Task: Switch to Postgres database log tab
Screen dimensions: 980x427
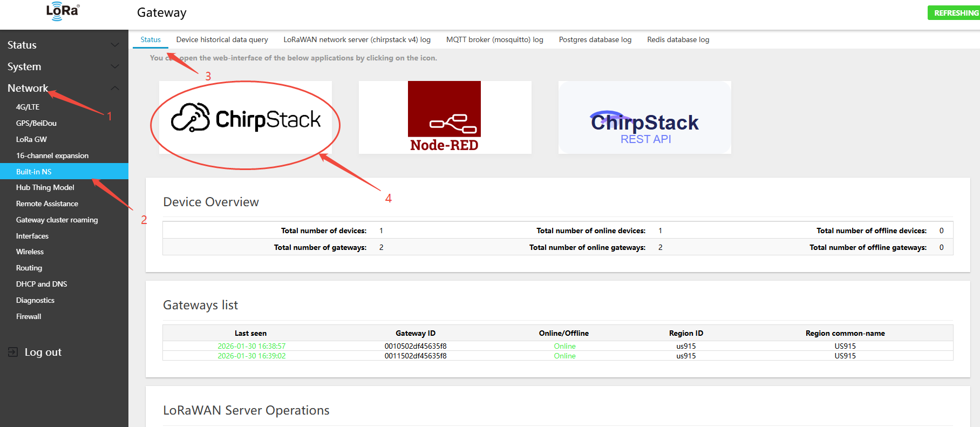Action: coord(595,39)
